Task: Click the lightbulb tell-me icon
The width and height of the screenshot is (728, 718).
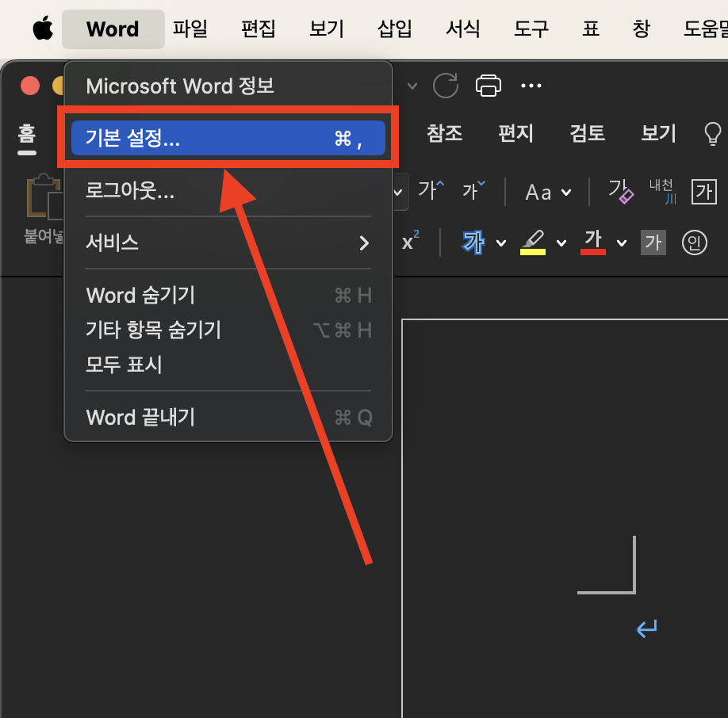Action: point(713,134)
